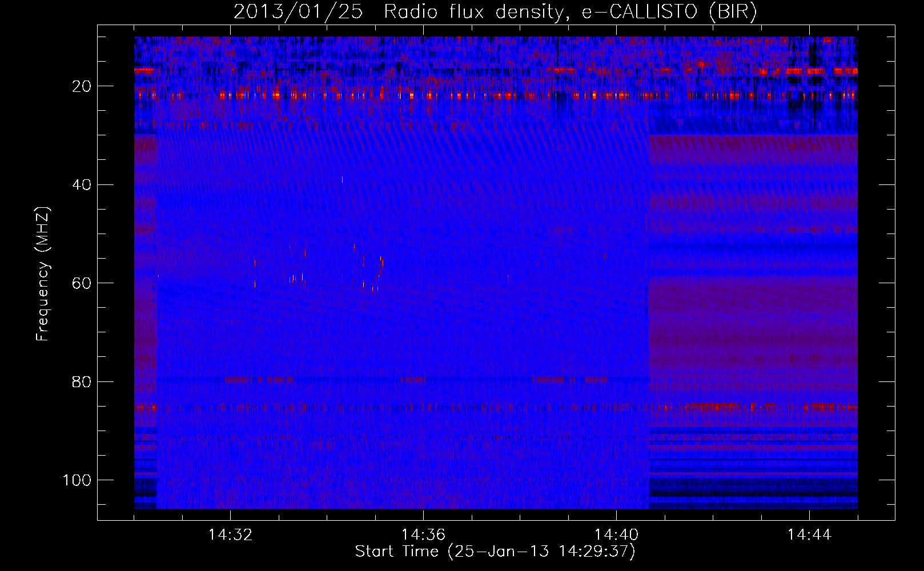Select the 40 MHz frequency tick label
This screenshot has height=571, width=924.
tap(82, 184)
